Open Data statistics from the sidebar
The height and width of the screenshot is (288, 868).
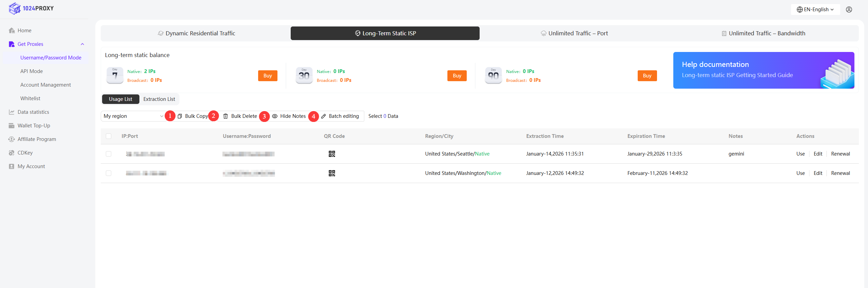(33, 112)
